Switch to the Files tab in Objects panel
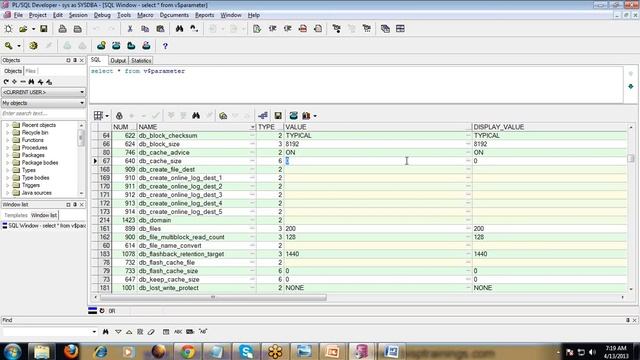 [x=31, y=71]
